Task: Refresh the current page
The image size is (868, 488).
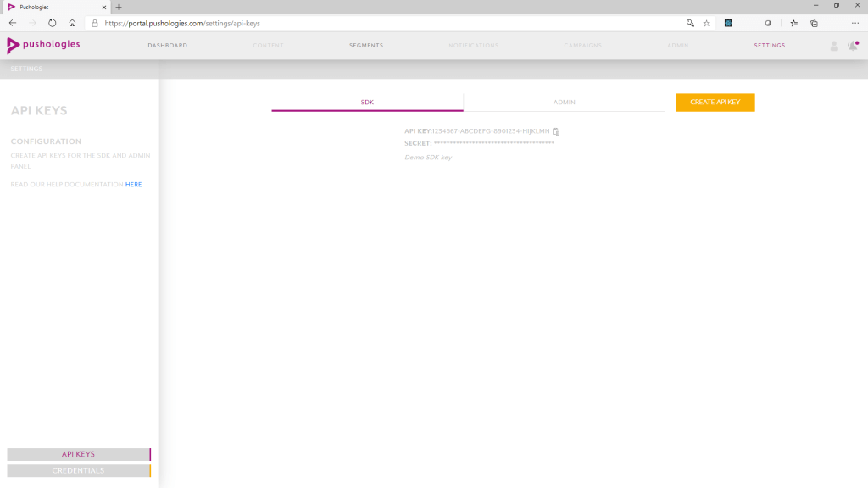Action: 52,23
